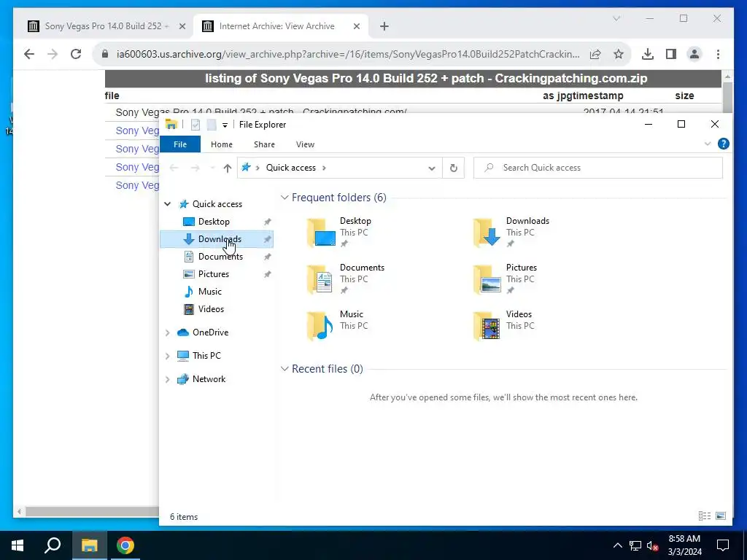
Task: Open the notification center icon
Action: 723,545
